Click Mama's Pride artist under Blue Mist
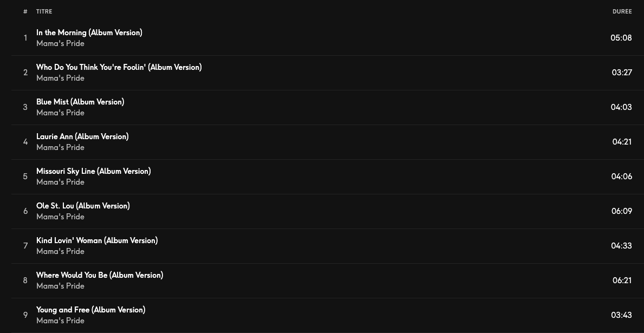This screenshot has width=644, height=333. (x=60, y=113)
